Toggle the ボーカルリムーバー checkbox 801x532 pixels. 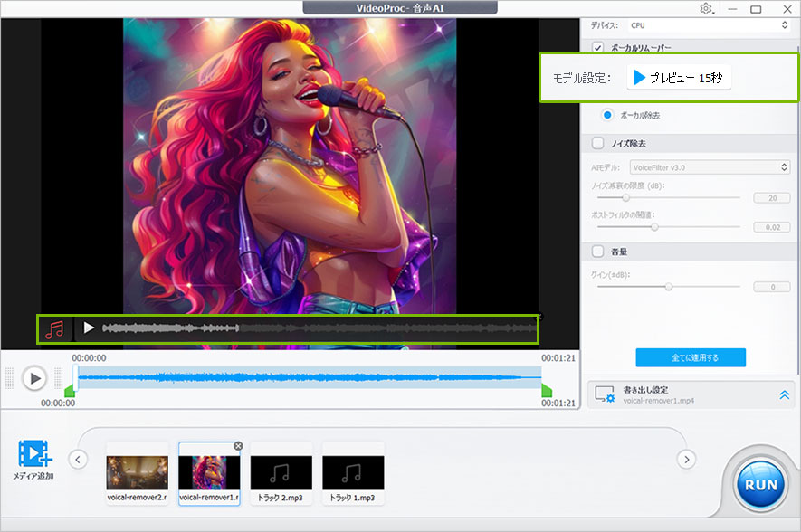pos(597,47)
